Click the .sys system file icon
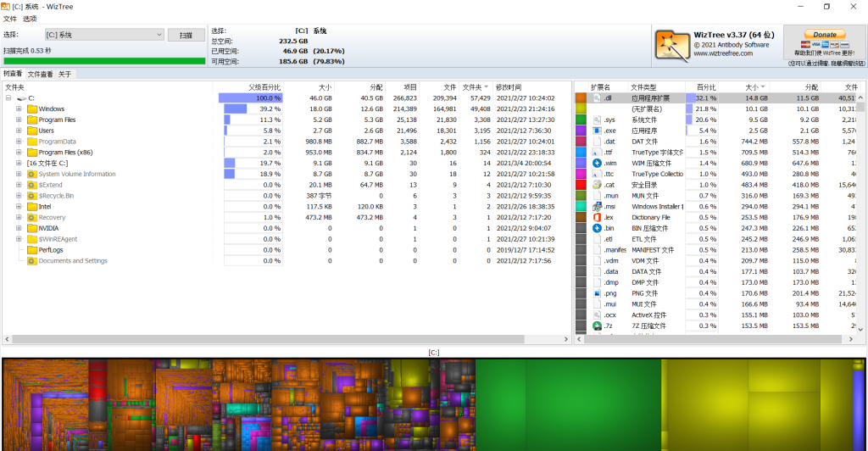This screenshot has height=451, width=868. [597, 120]
